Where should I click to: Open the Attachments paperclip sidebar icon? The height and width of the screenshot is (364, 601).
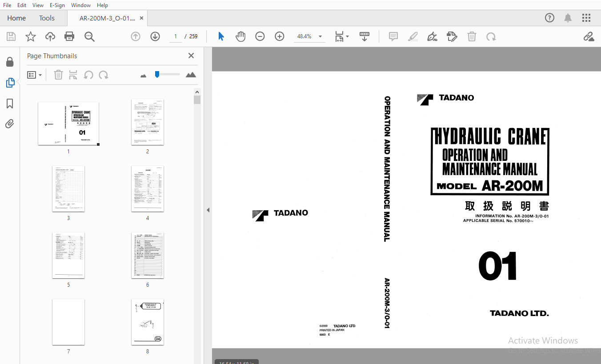point(10,124)
